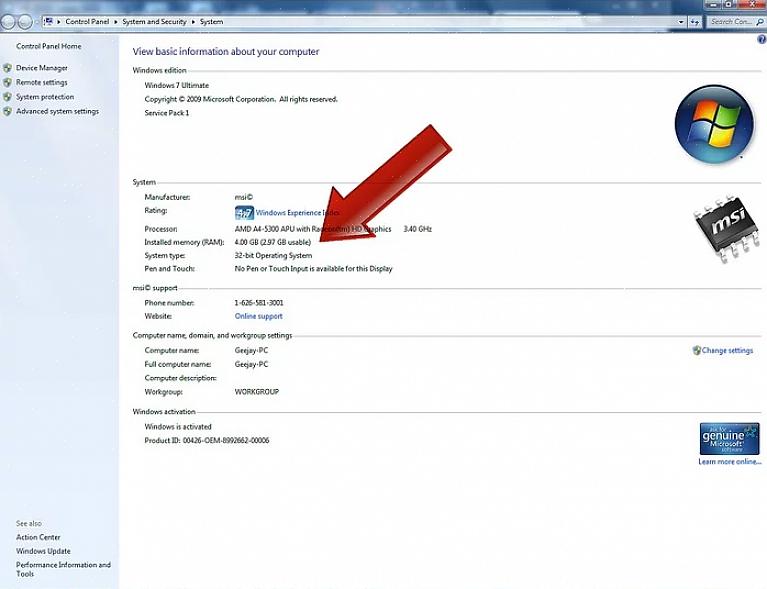
Task: Click 32-bit Operating System value
Action: (x=273, y=255)
